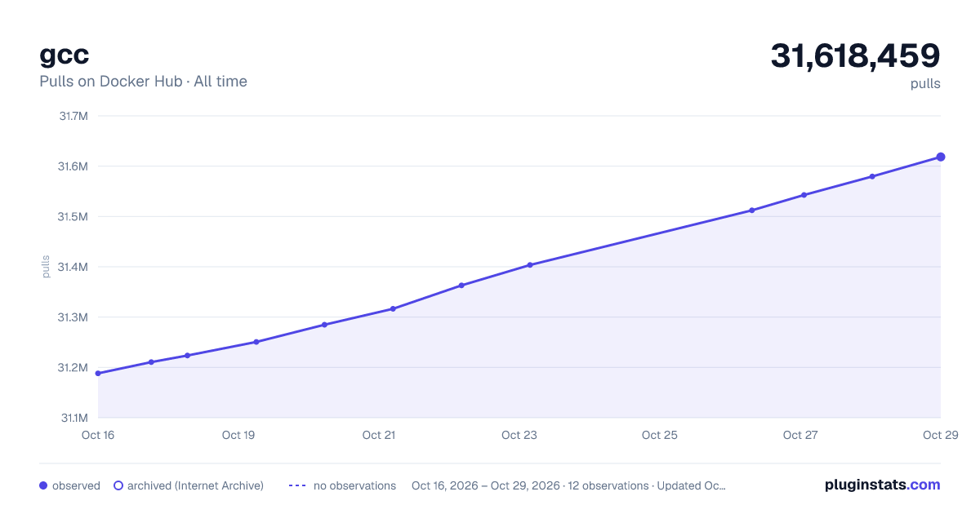This screenshot has width=980, height=514.
Task: Click the final Oct 29 data point
Action: pyautogui.click(x=941, y=157)
